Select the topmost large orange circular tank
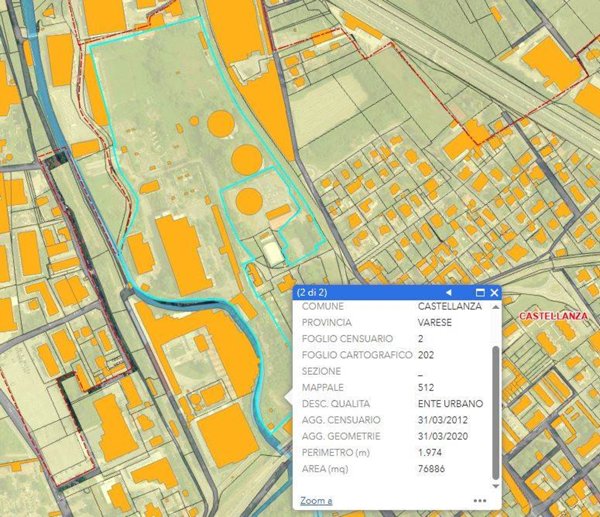The height and width of the screenshot is (517, 600). pyautogui.click(x=221, y=123)
